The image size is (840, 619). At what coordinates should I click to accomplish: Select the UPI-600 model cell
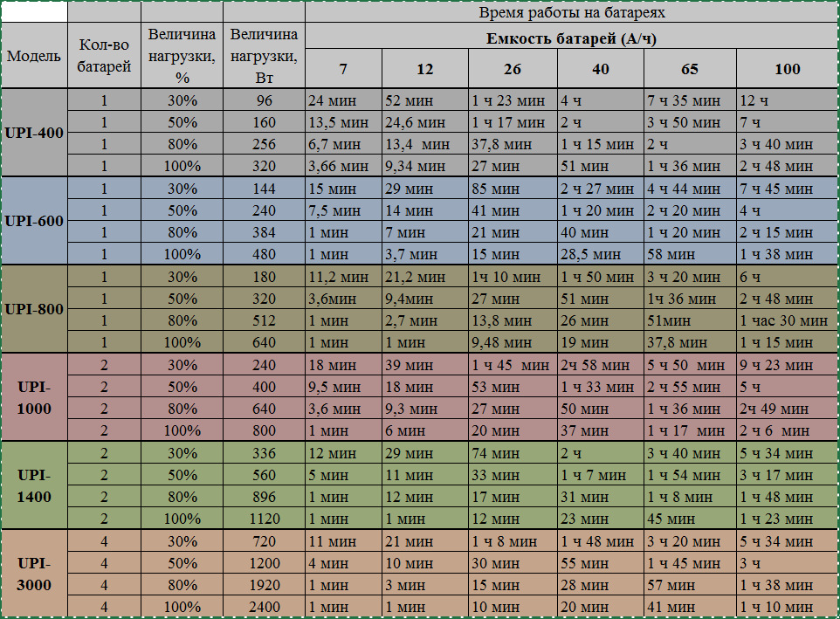click(34, 221)
